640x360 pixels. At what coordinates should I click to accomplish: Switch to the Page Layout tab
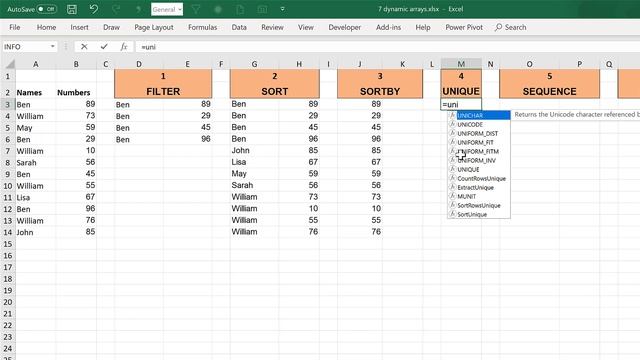coord(154,27)
